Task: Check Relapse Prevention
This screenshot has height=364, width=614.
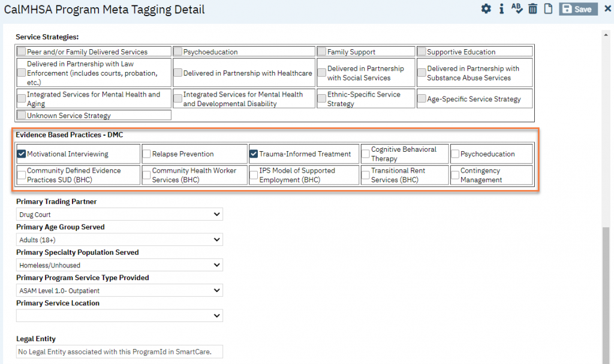Action: click(147, 154)
